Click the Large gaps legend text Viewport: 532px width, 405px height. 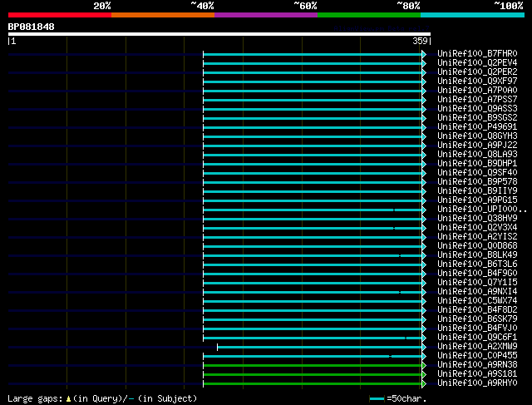35,398
